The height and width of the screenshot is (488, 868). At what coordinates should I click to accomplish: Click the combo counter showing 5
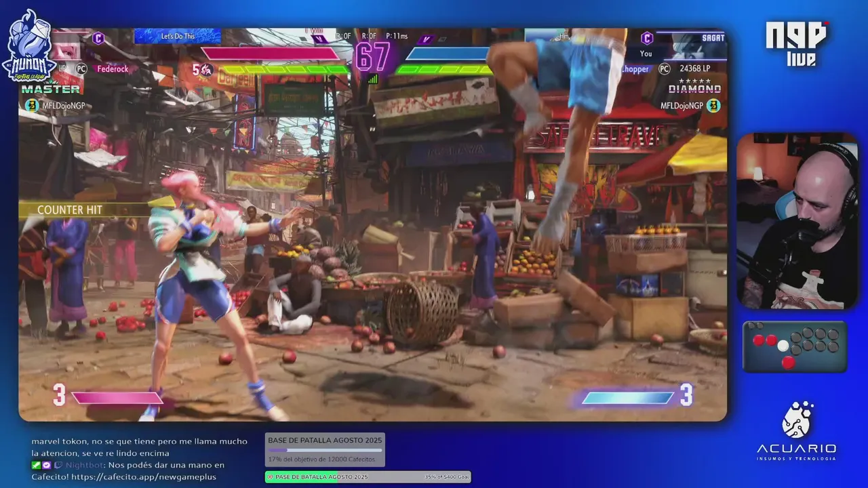pos(196,69)
